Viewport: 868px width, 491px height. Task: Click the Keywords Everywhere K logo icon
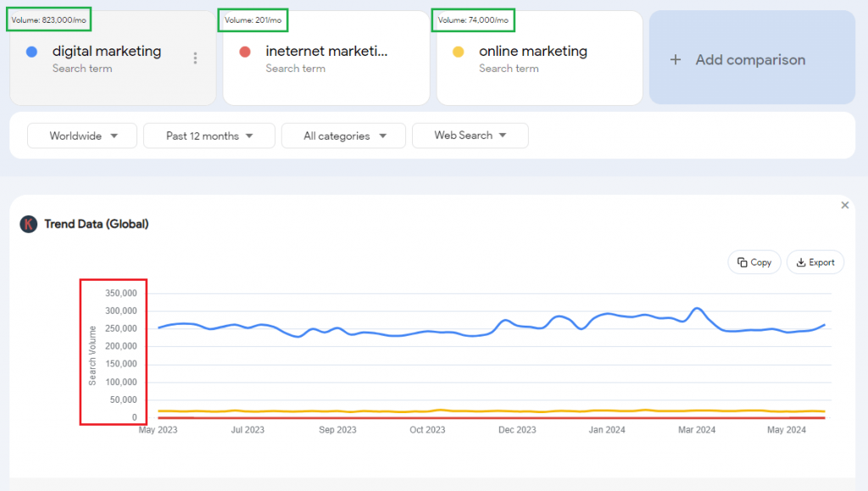click(x=29, y=224)
